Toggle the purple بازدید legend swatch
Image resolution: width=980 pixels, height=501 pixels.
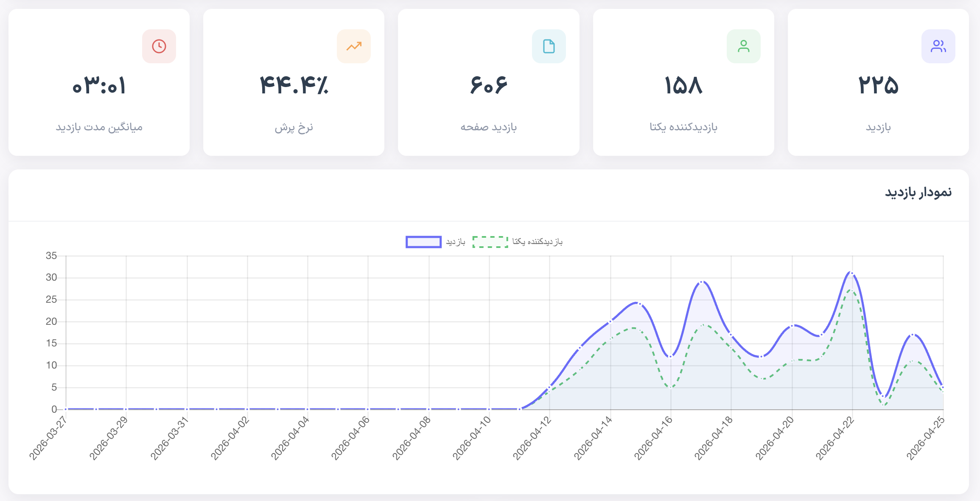click(x=423, y=242)
